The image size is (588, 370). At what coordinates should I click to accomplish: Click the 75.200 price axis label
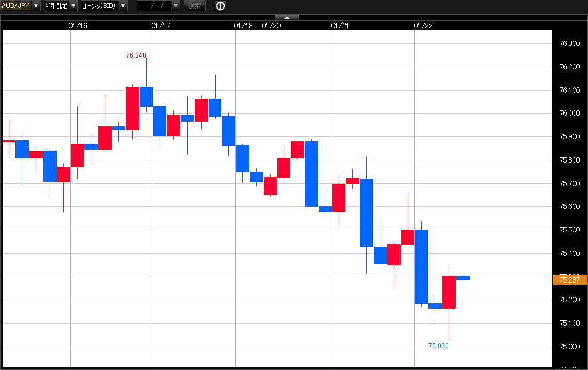tap(570, 300)
